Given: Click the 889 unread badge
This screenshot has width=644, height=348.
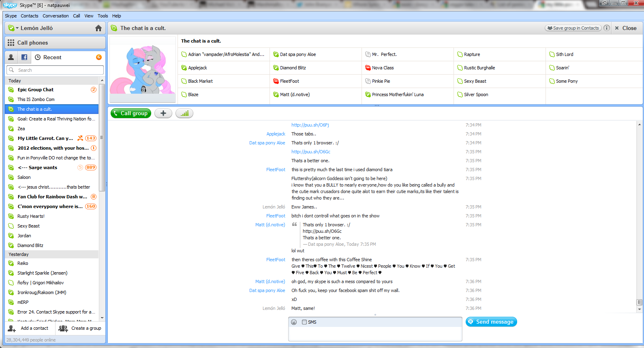Looking at the screenshot, I should tap(91, 168).
